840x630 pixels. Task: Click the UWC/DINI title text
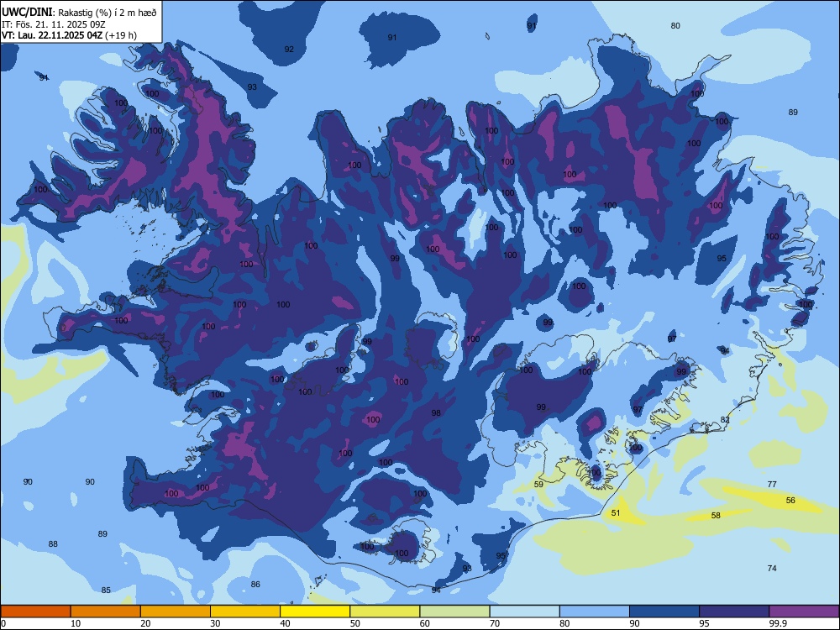27,13
